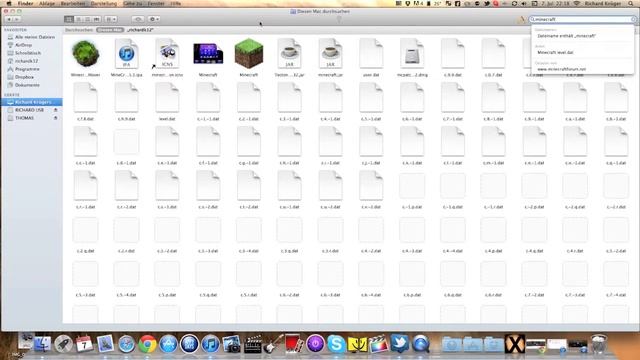Select the level.dat file

tap(167, 98)
